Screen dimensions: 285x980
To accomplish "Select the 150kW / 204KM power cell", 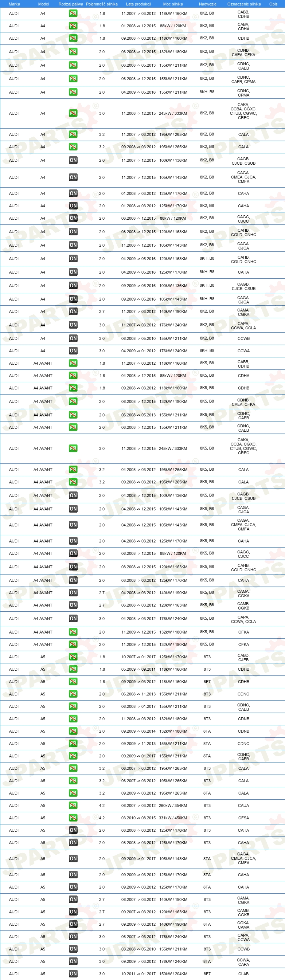I will coord(173,974).
